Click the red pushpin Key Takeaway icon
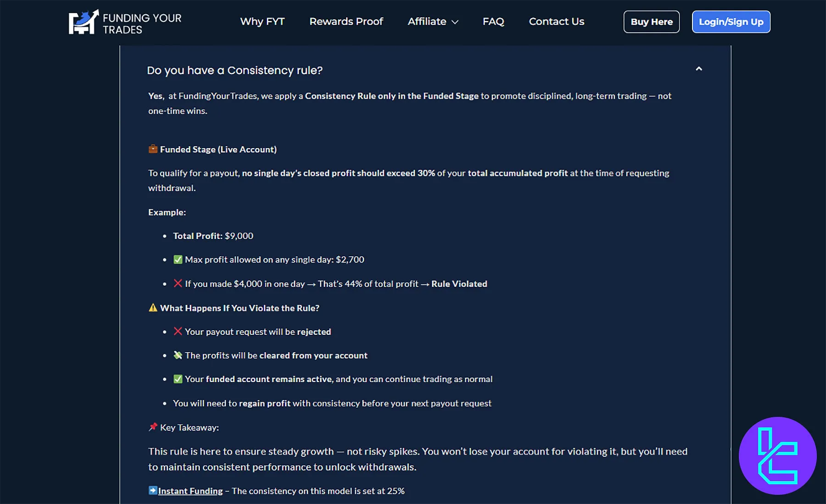Viewport: 826px width, 504px height. pyautogui.click(x=153, y=427)
